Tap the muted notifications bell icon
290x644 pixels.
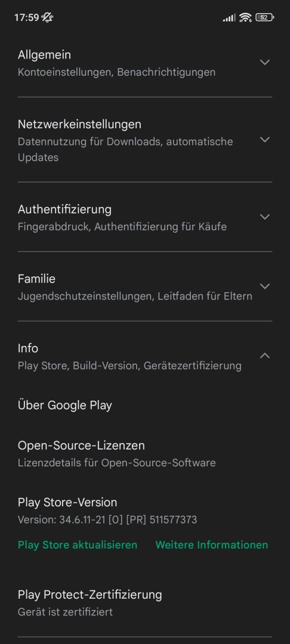(47, 17)
